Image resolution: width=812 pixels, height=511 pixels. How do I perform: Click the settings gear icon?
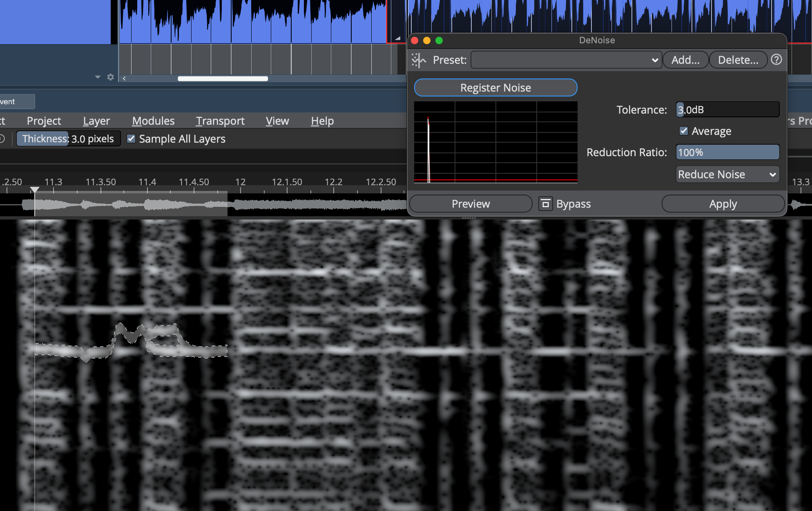point(110,77)
